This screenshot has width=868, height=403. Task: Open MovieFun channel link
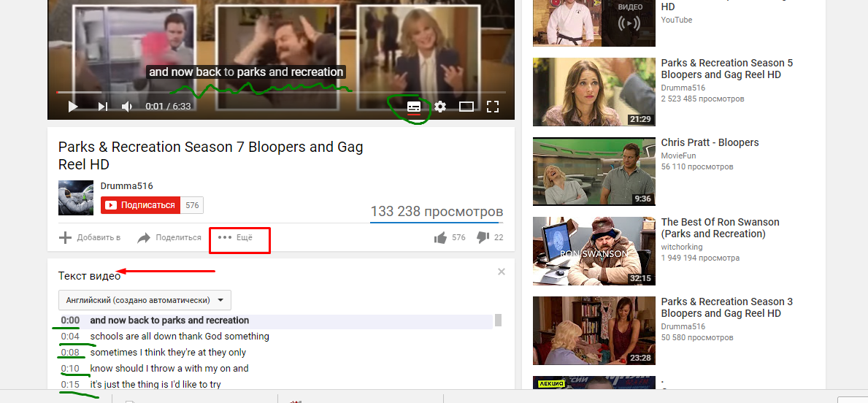pos(678,156)
